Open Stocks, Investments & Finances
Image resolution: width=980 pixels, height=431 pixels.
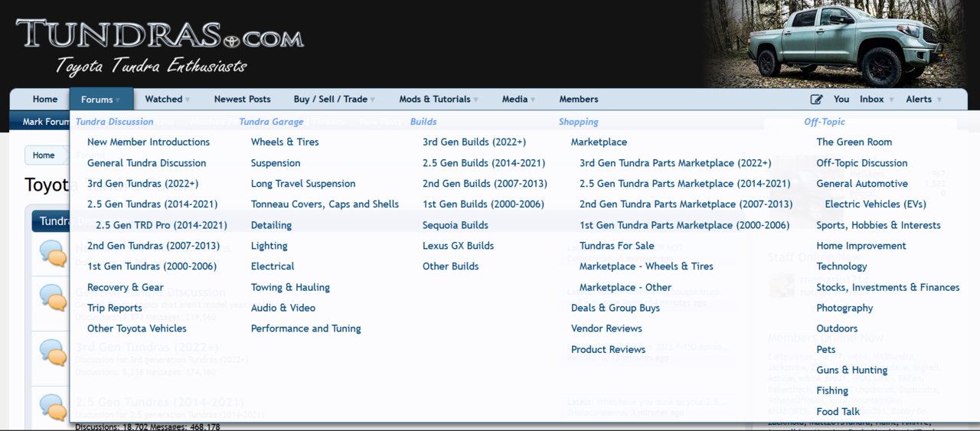pos(888,287)
